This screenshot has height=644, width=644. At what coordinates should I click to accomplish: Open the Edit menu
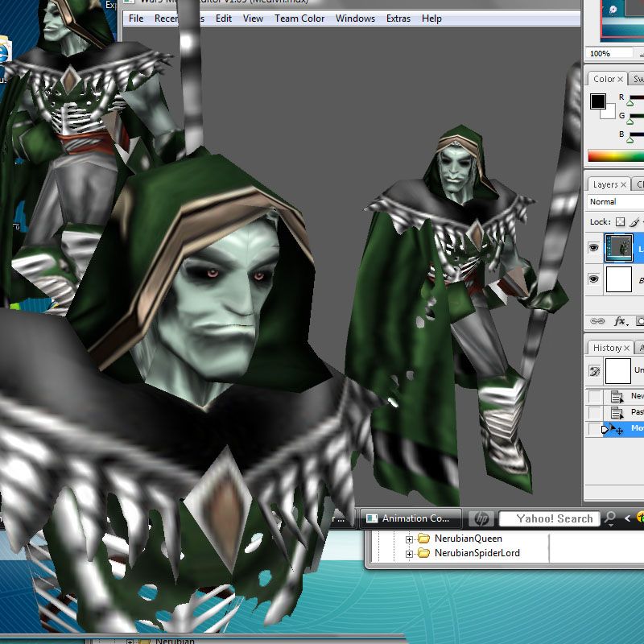coord(224,19)
